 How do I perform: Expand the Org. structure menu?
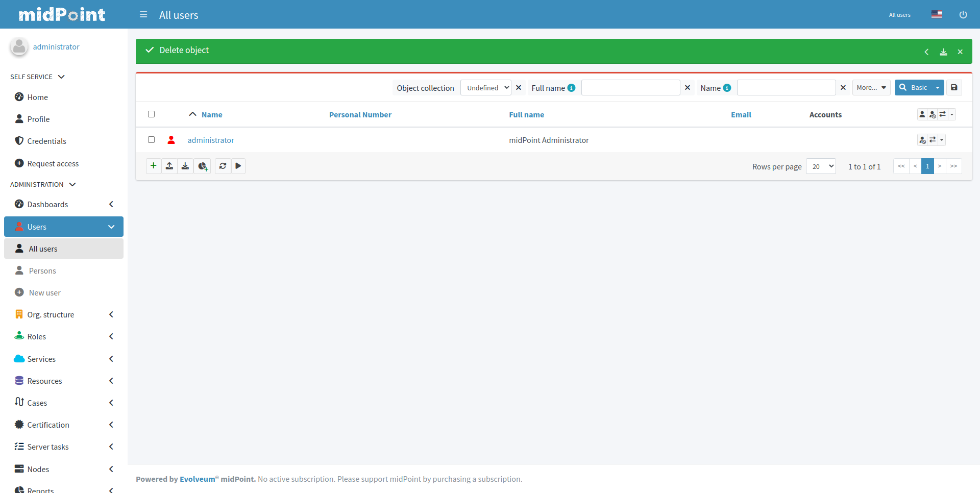pos(64,314)
